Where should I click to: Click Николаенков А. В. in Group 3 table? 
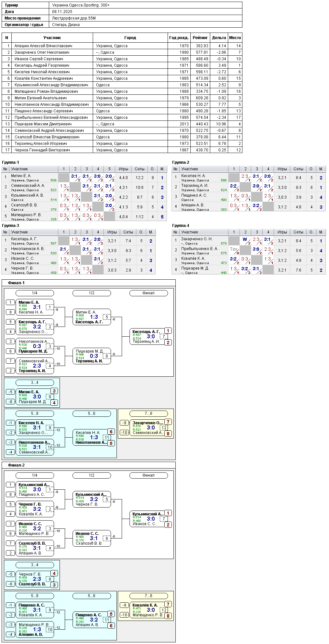pyautogui.click(x=28, y=249)
